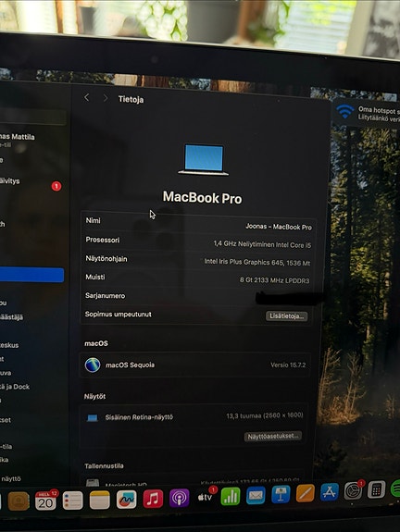Open the Numbers app in the Dock
The image size is (400, 532).
tap(231, 496)
